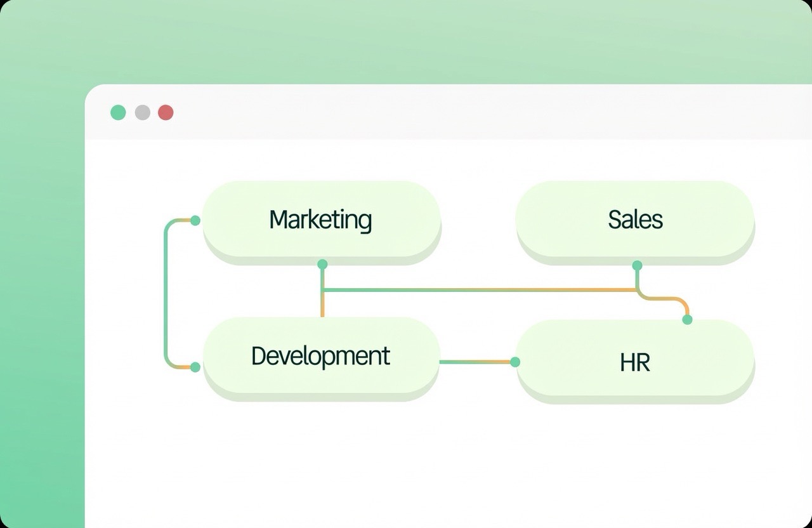
Task: Click the gray window control dot
Action: point(143,112)
